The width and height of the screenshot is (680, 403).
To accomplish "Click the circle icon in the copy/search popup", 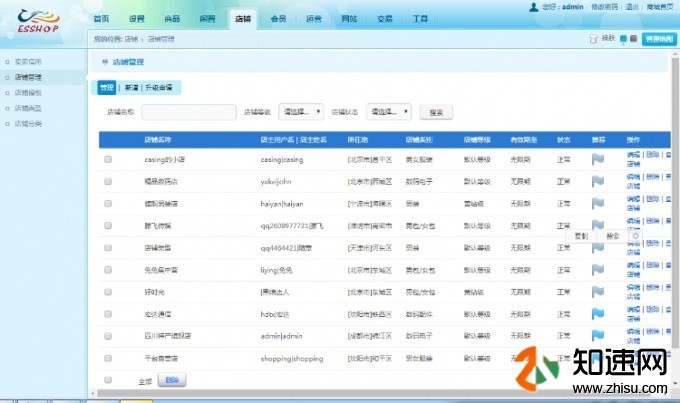I will click(636, 236).
